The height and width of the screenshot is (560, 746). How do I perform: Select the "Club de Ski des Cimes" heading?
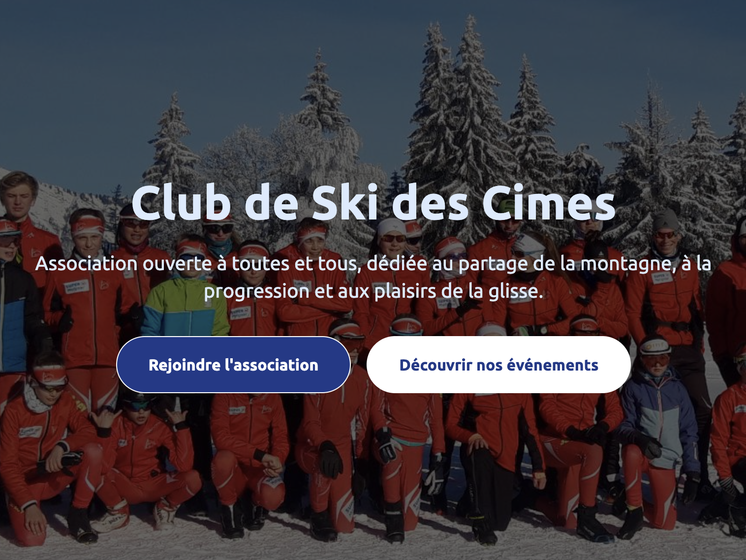(373, 203)
